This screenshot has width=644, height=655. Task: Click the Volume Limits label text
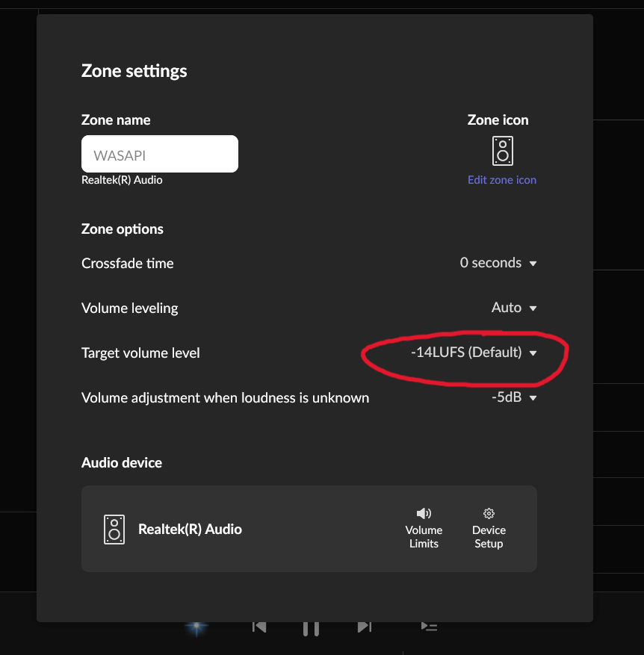pos(424,537)
